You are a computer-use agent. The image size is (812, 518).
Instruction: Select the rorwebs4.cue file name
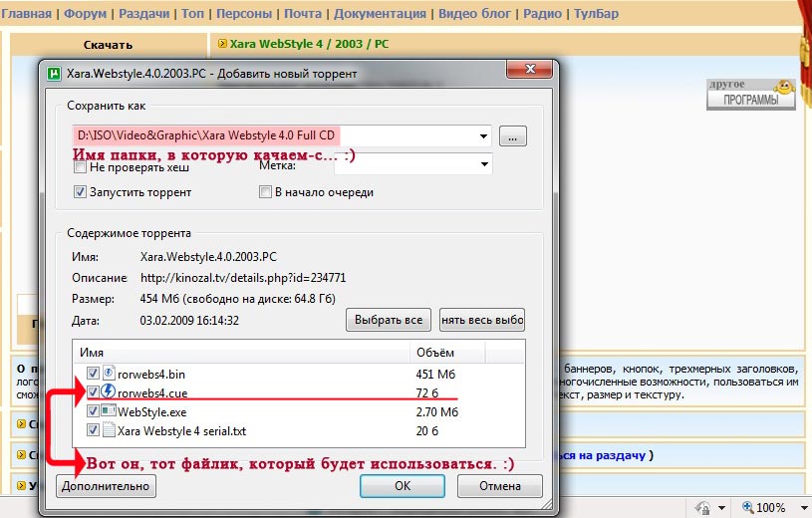(152, 393)
